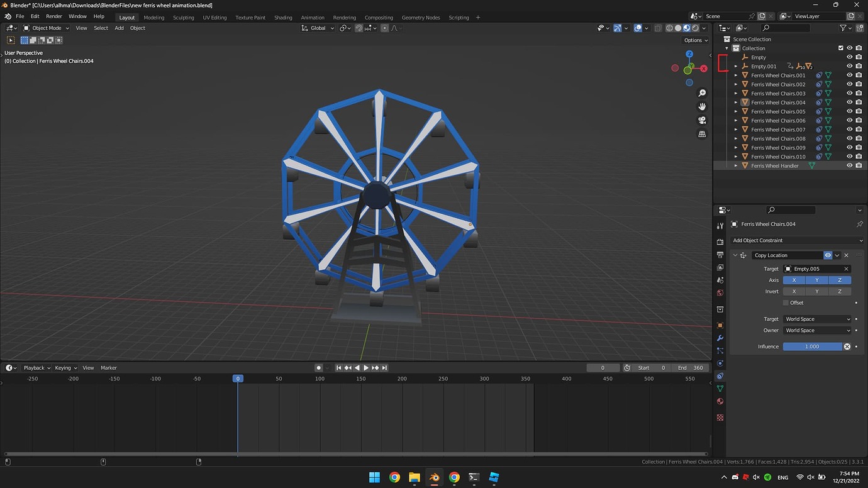Toggle the Offset checkbox in Copy Location
Screen dimensions: 868x488
coord(786,302)
